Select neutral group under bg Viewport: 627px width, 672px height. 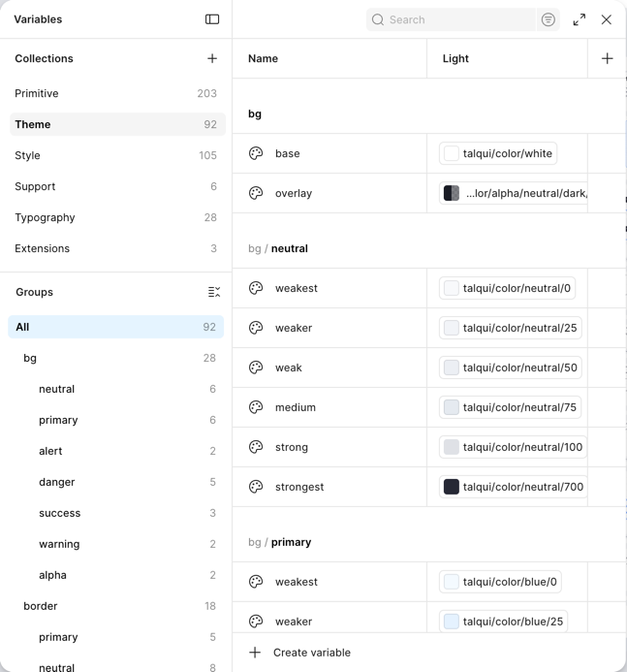point(115,389)
